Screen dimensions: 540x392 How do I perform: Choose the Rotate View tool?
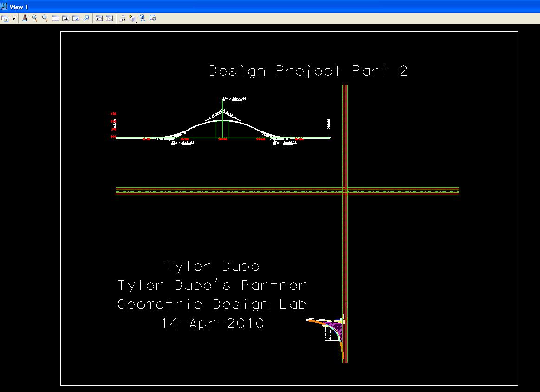pyautogui.click(x=76, y=19)
